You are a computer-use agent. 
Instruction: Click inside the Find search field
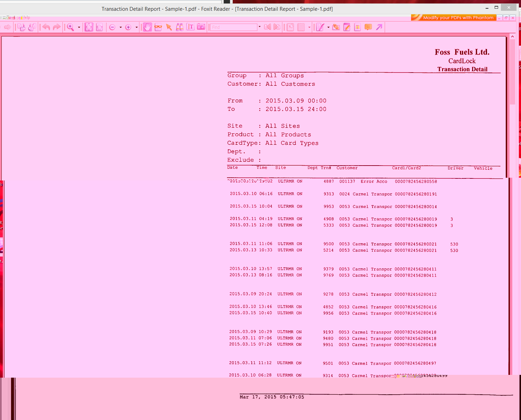tap(233, 27)
